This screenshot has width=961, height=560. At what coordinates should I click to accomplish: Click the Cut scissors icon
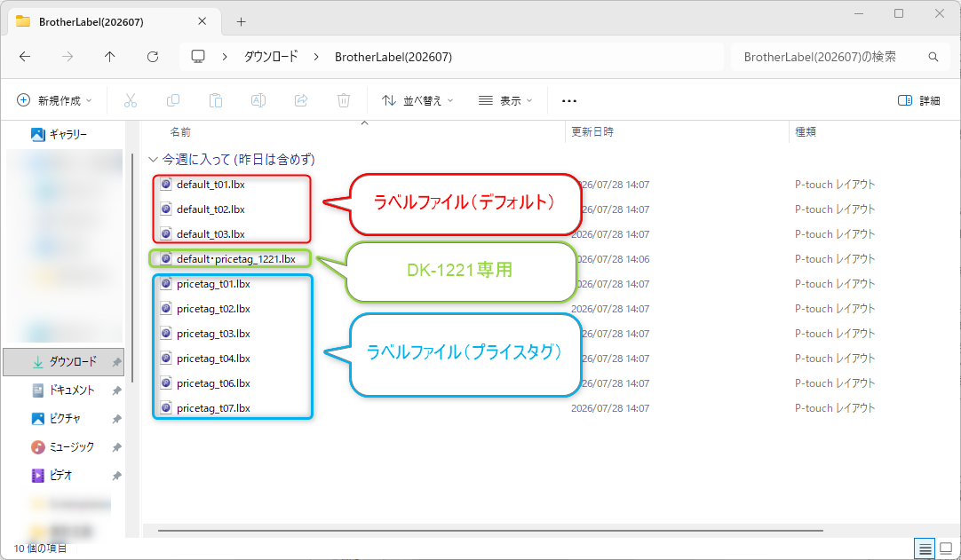coord(131,100)
